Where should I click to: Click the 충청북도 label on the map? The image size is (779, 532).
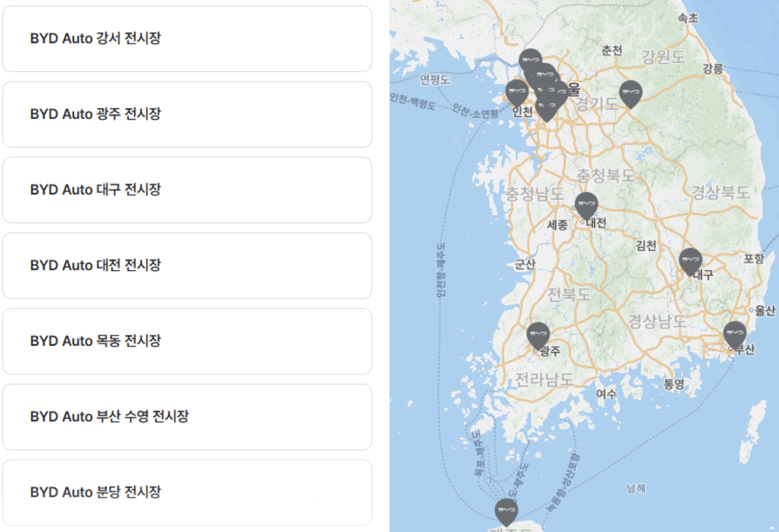tap(605, 176)
